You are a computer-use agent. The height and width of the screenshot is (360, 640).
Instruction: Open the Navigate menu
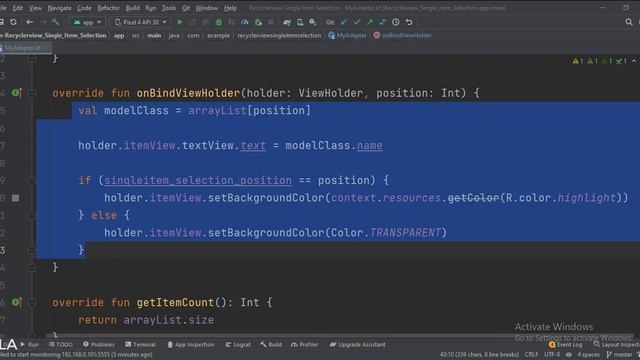coord(59,8)
